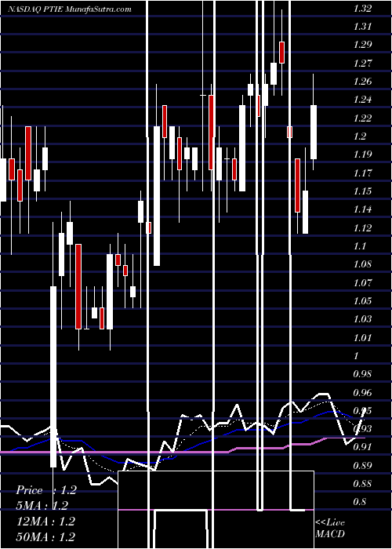Click the NASDAQ PTIE MunafaSutra.com title text
The height and width of the screenshot is (549, 392).
click(70, 9)
